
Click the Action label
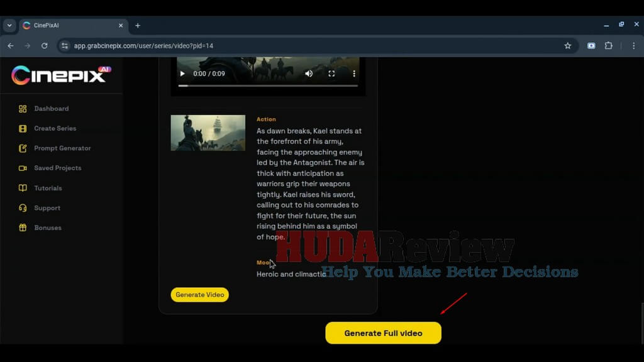tap(266, 119)
